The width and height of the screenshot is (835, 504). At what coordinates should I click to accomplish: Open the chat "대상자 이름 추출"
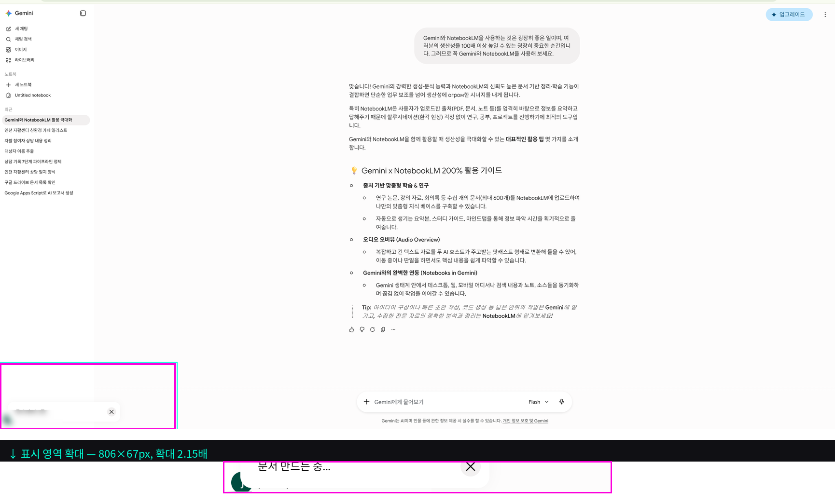click(x=19, y=151)
